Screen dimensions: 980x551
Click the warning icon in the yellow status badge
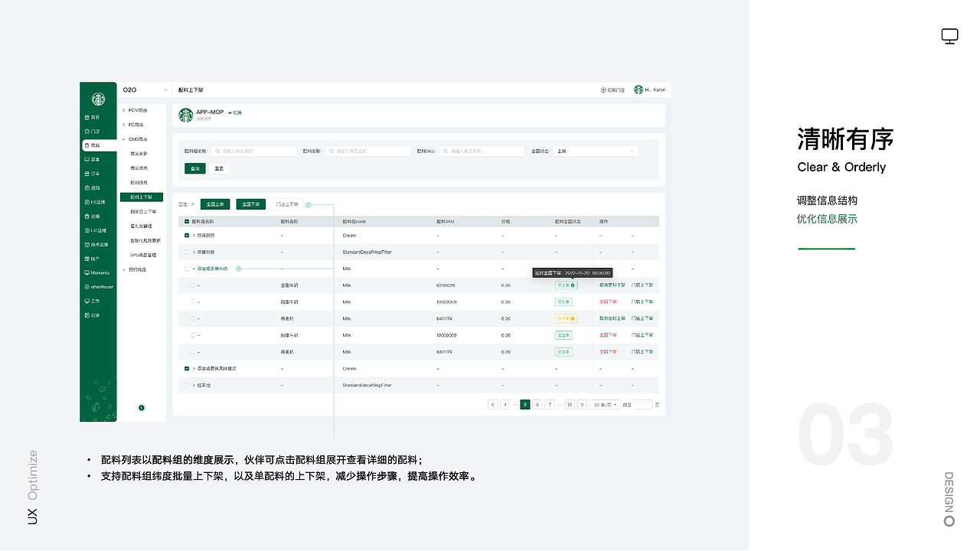(573, 318)
